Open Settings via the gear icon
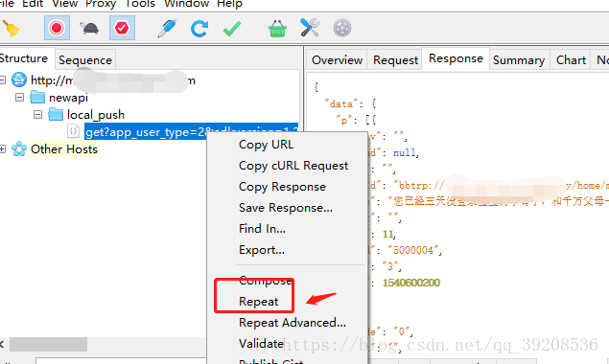 (x=342, y=29)
